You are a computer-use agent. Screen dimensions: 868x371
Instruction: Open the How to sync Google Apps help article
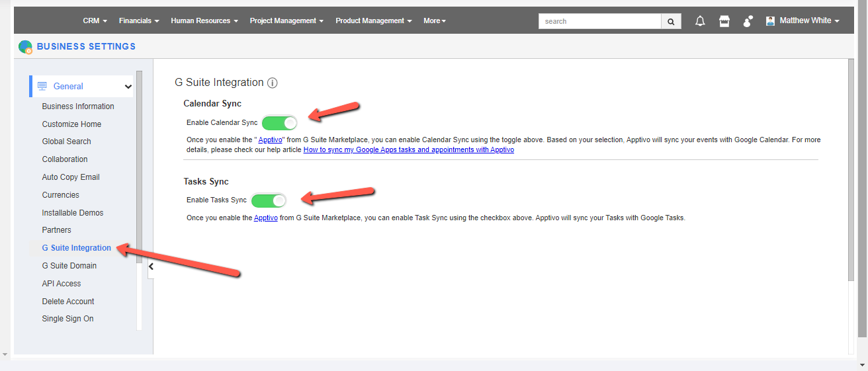[x=408, y=150]
